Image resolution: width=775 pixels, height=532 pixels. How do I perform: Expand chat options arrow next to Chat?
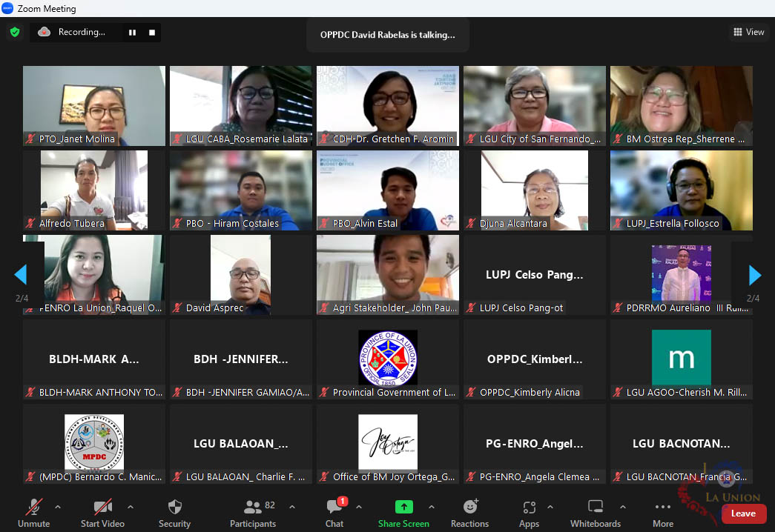359,507
